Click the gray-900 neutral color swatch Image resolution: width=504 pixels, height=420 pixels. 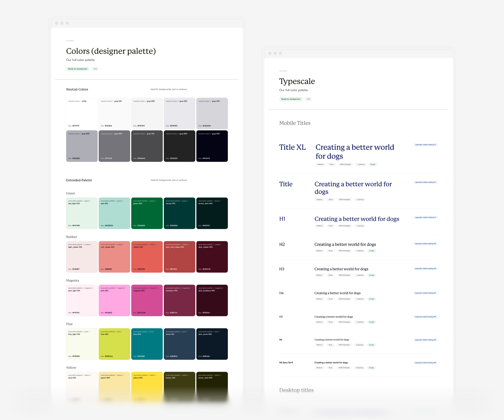pyautogui.click(x=212, y=146)
